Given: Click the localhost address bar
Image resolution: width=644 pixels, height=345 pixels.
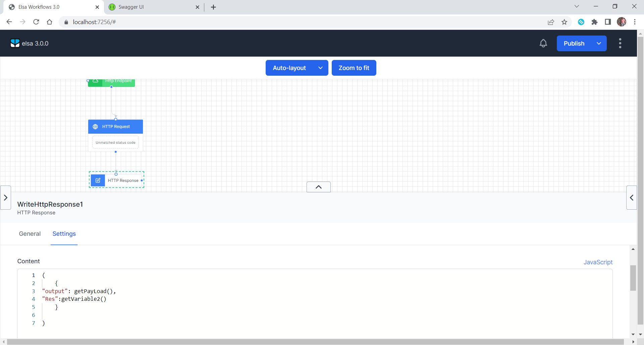Looking at the screenshot, I should pos(302,22).
